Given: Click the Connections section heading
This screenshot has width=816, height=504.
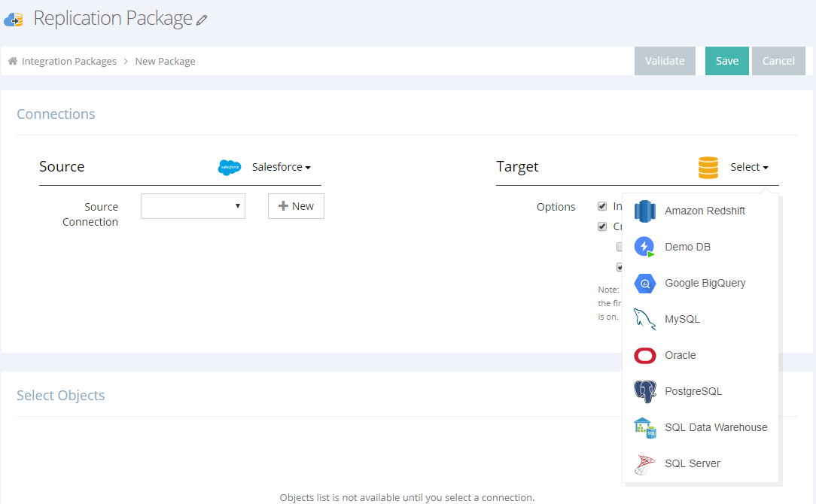Looking at the screenshot, I should tap(56, 114).
